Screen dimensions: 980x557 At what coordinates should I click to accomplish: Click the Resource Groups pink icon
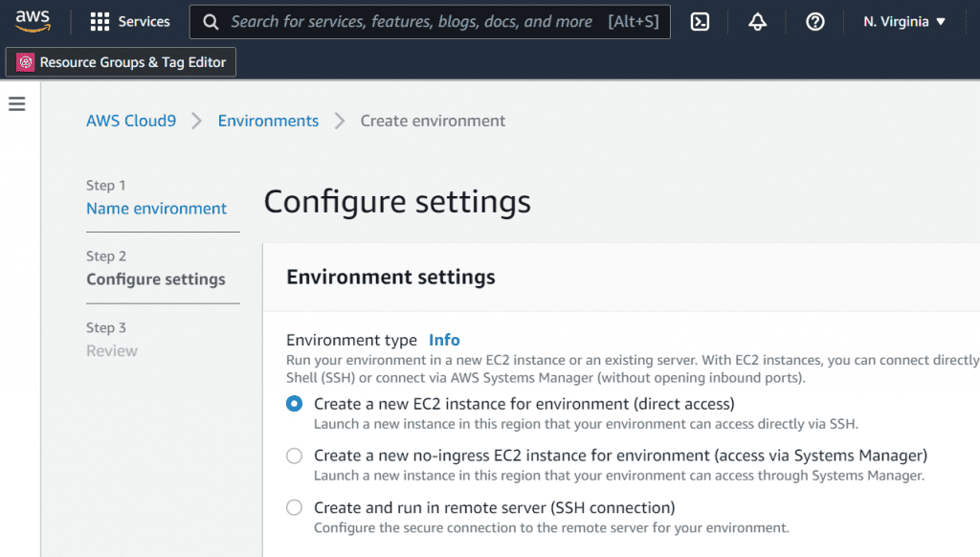pyautogui.click(x=25, y=62)
